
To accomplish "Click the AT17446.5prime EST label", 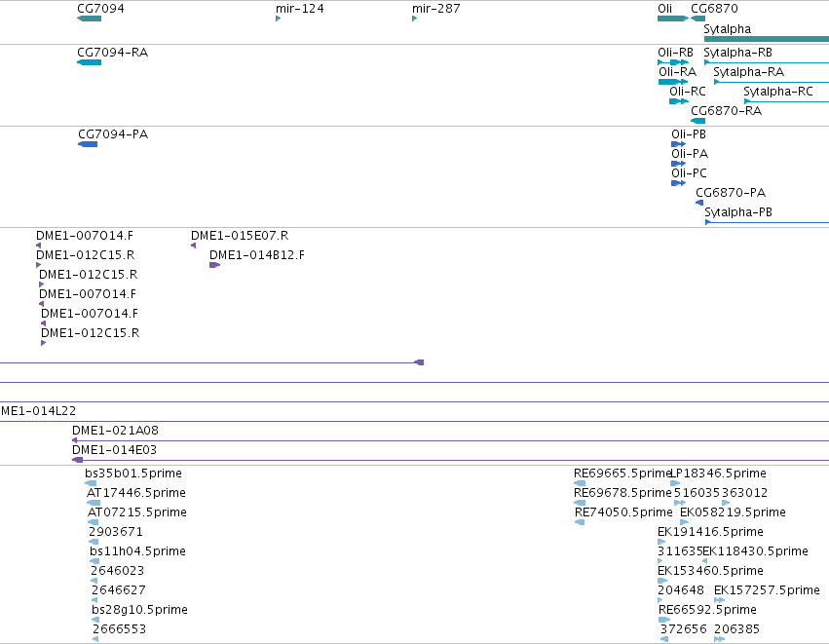I will tap(135, 493).
